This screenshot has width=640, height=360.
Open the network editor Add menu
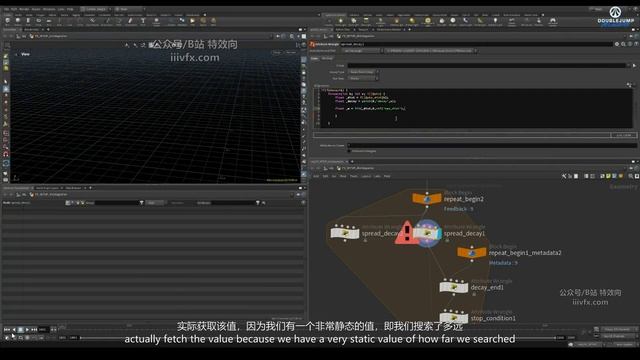click(316, 176)
